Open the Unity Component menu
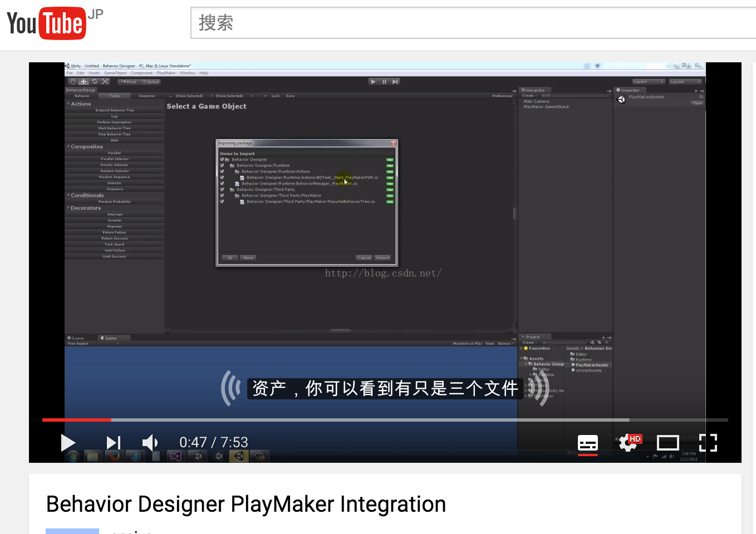Viewport: 756px width, 534px height. (141, 73)
